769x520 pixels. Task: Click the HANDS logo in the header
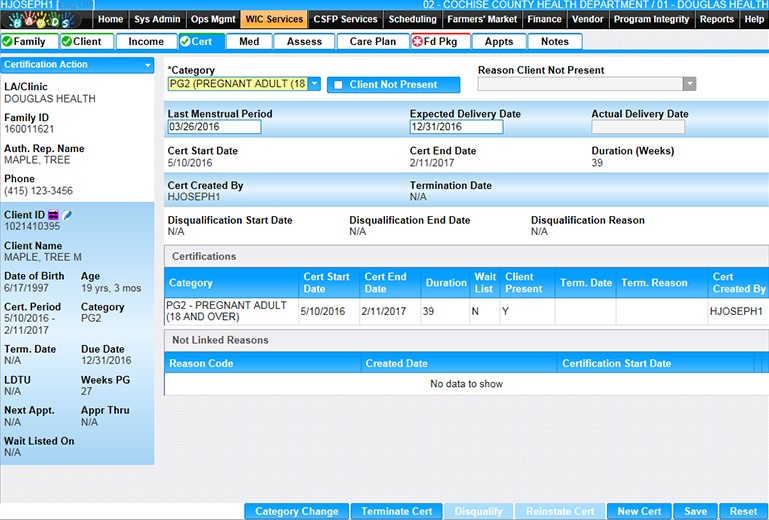point(40,20)
